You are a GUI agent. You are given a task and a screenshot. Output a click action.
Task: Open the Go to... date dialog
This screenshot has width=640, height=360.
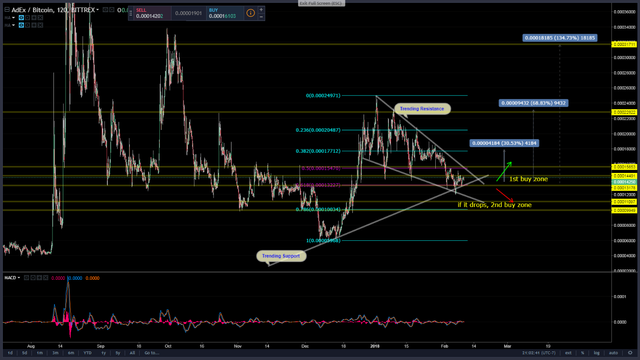click(x=151, y=353)
